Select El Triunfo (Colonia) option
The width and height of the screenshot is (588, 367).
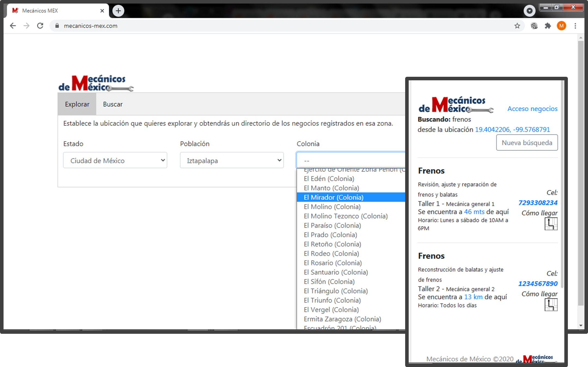351,300
